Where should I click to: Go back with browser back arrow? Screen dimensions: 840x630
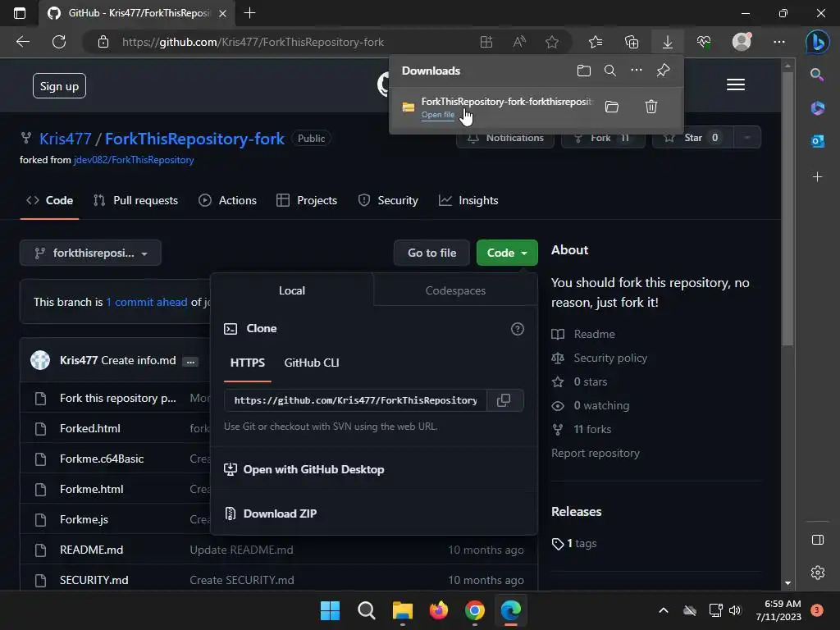pyautogui.click(x=23, y=42)
